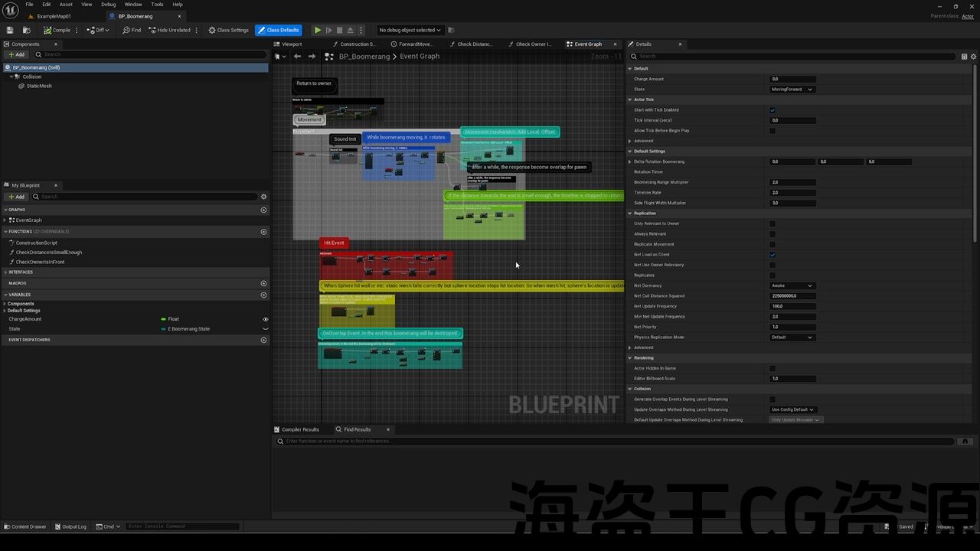The height and width of the screenshot is (551, 980).
Task: Click the Browse to asset icon
Action: [27, 30]
